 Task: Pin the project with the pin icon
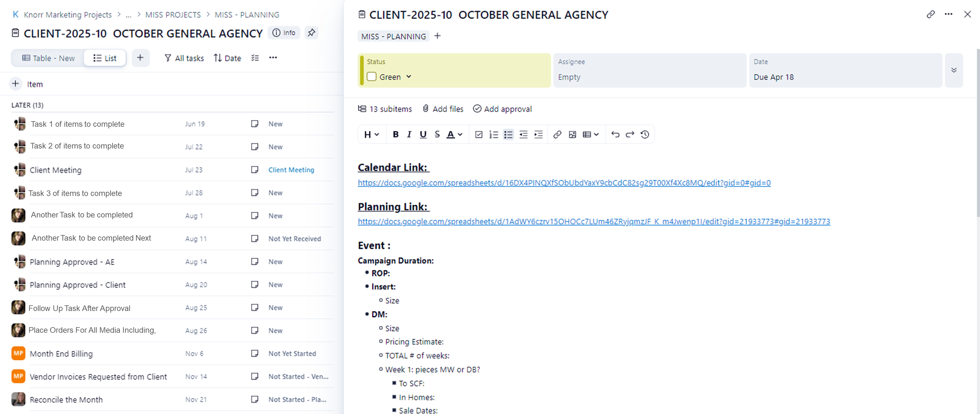pos(311,33)
